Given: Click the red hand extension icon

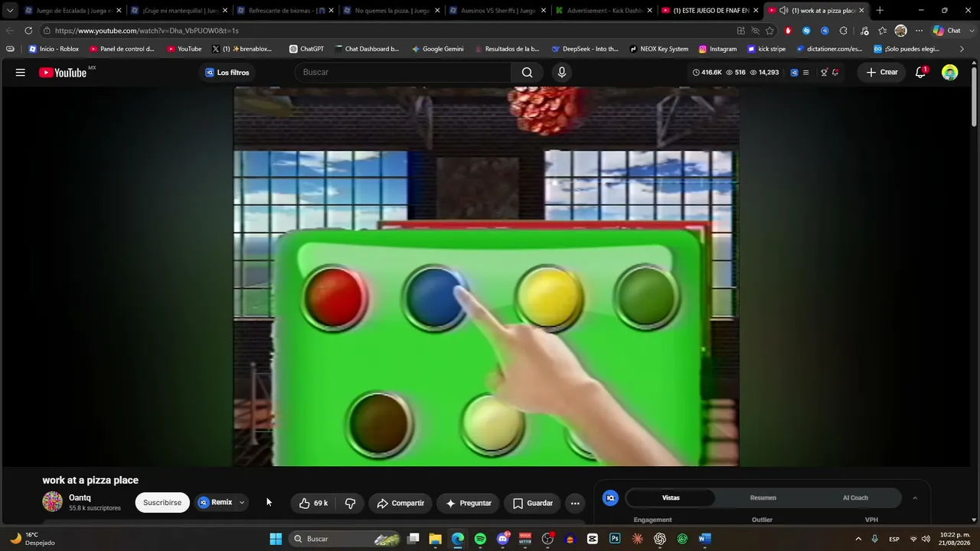Looking at the screenshot, I should click(788, 31).
